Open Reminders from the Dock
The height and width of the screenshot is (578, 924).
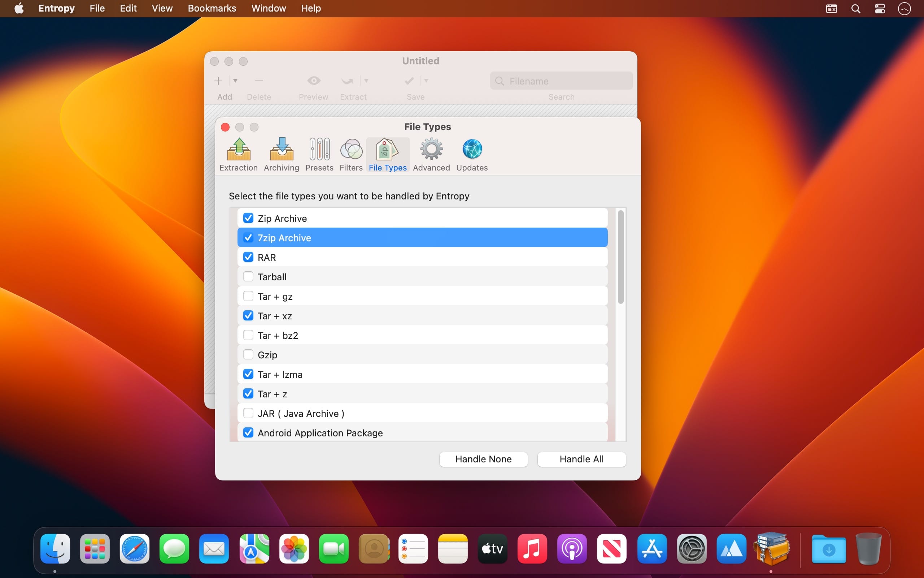413,549
